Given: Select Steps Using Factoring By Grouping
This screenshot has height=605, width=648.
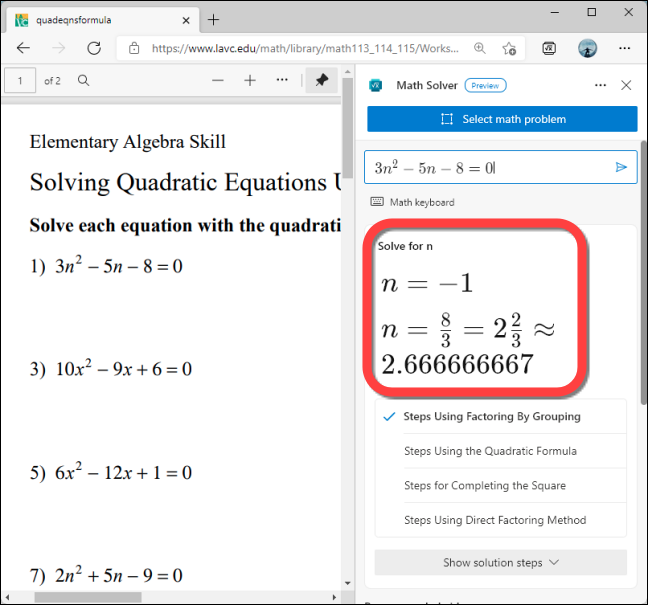Looking at the screenshot, I should pyautogui.click(x=491, y=417).
